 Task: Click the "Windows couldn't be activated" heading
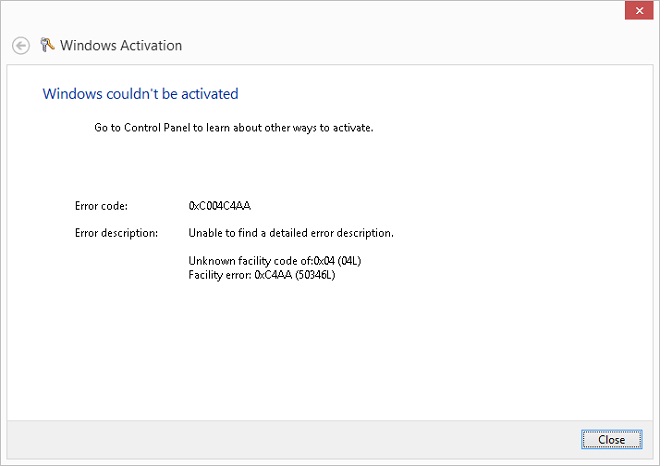(x=140, y=94)
